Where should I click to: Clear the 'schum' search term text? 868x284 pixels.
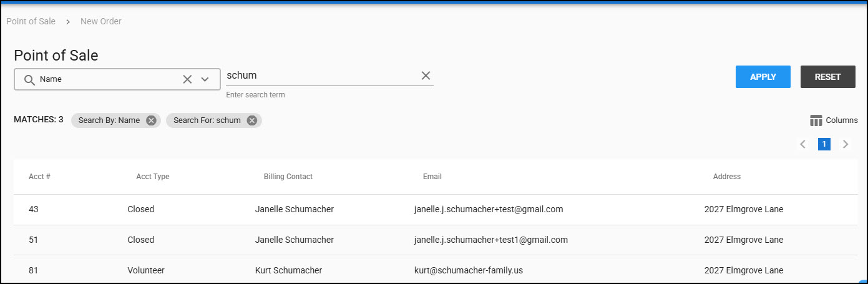[x=426, y=76]
